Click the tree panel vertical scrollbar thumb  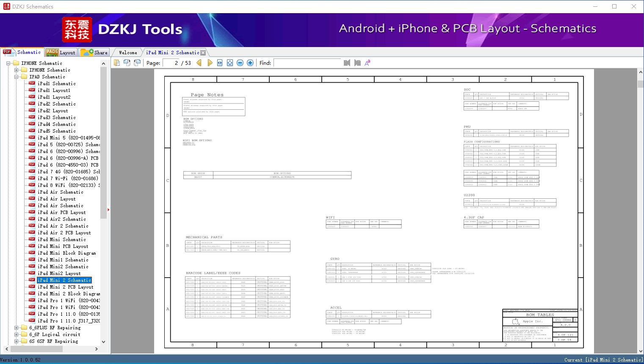click(104, 143)
